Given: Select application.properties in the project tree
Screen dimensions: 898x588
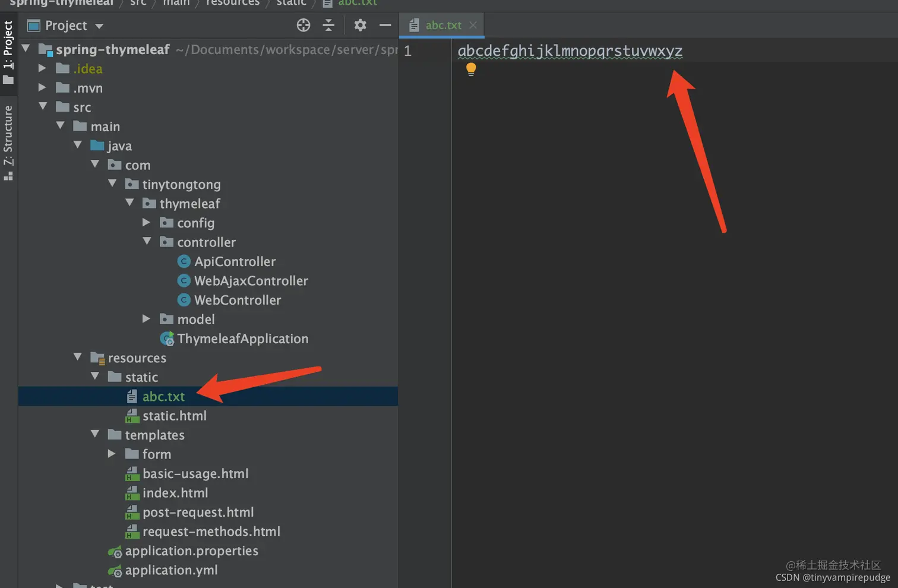Looking at the screenshot, I should click(x=191, y=551).
